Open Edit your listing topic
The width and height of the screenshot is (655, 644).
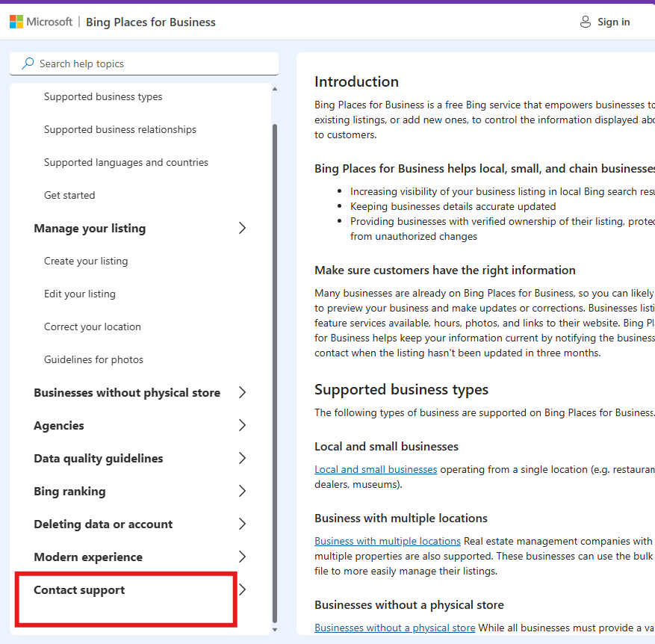pyautogui.click(x=80, y=294)
